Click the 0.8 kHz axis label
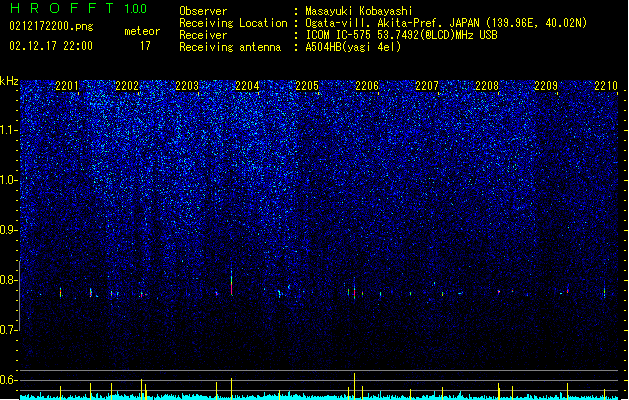Image resolution: width=629 pixels, height=400 pixels. tap(9, 280)
